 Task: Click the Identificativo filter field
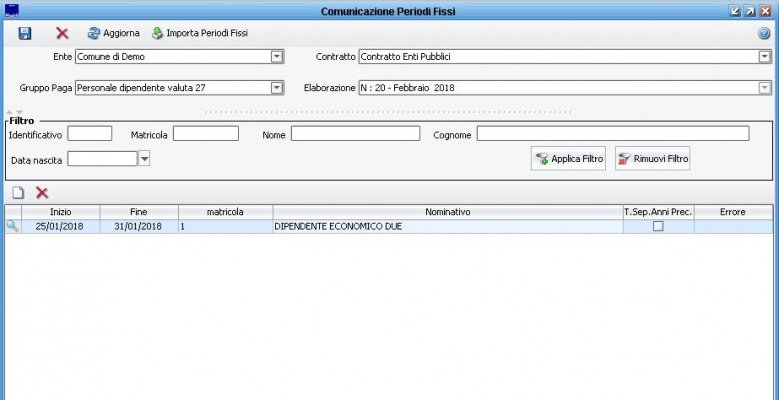(x=90, y=134)
